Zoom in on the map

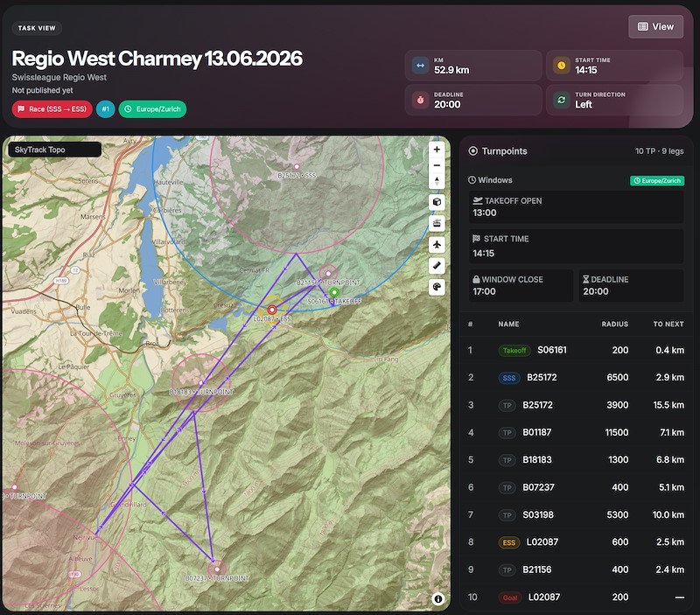click(437, 150)
